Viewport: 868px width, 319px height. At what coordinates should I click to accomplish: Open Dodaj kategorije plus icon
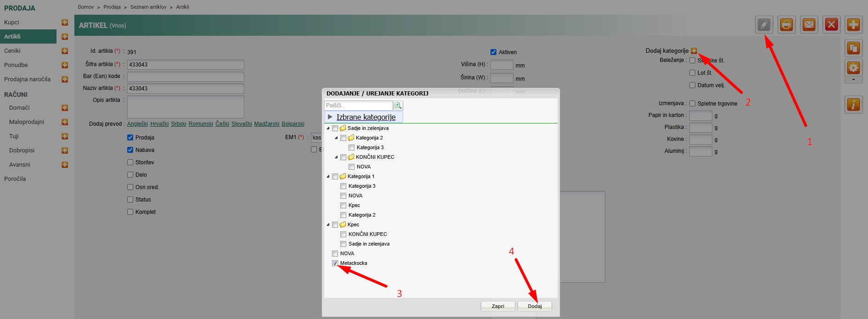[x=694, y=51]
